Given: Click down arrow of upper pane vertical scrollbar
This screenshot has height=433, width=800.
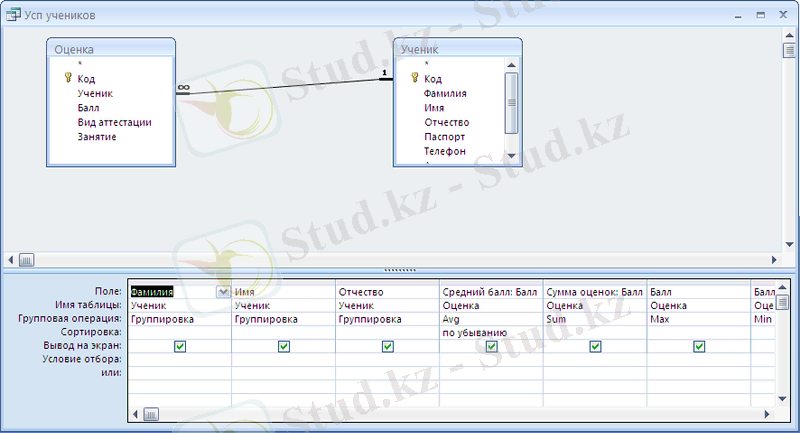Looking at the screenshot, I should pos(789,245).
